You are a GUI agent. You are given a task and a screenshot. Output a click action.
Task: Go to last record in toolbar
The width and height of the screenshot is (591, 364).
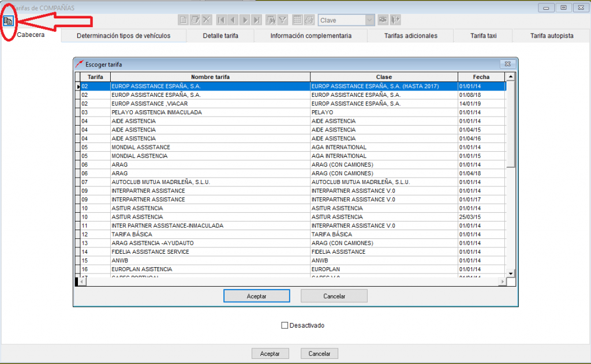tap(257, 20)
